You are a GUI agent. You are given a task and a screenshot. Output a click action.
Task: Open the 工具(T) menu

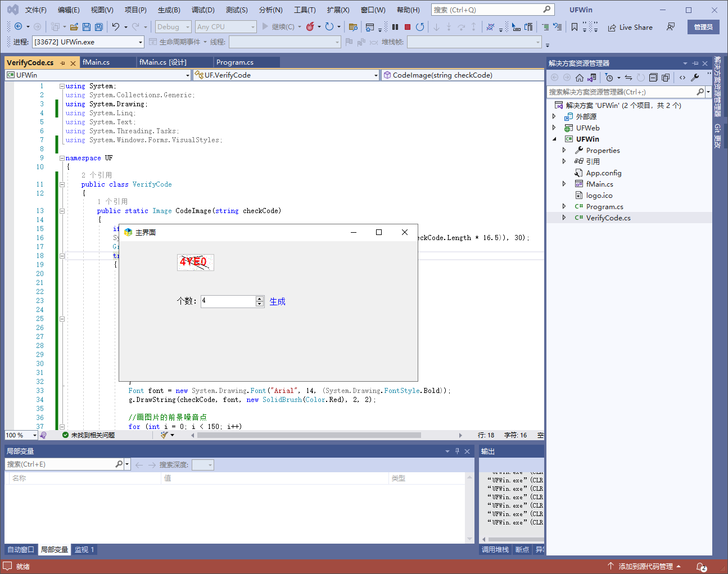[x=305, y=10]
